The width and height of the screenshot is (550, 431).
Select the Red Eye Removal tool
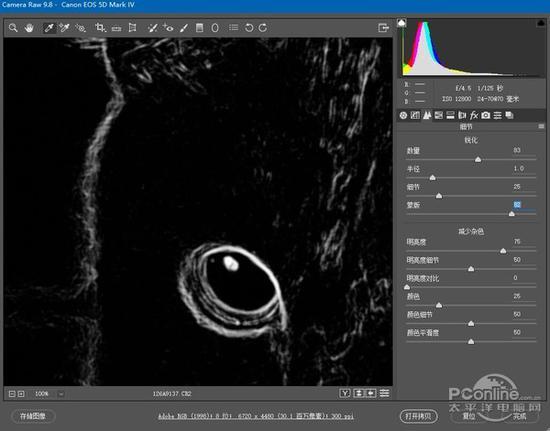click(x=168, y=28)
